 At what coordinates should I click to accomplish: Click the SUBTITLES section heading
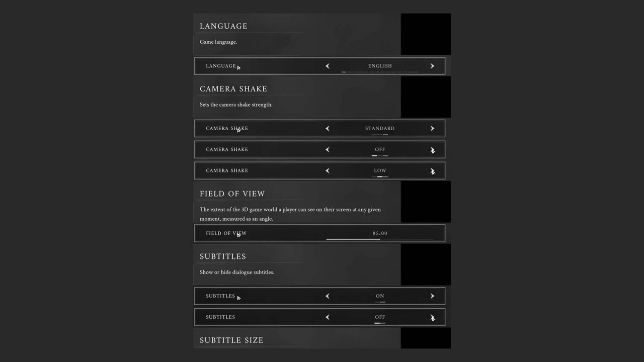tap(223, 256)
